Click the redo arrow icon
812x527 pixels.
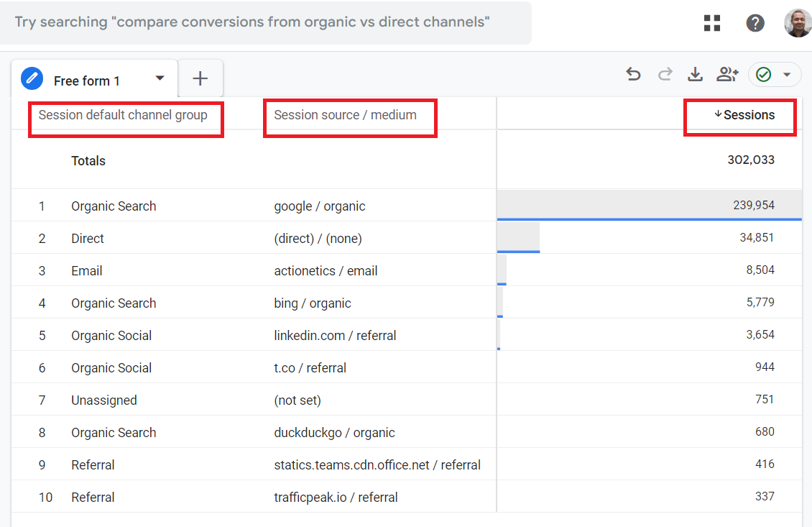click(665, 74)
